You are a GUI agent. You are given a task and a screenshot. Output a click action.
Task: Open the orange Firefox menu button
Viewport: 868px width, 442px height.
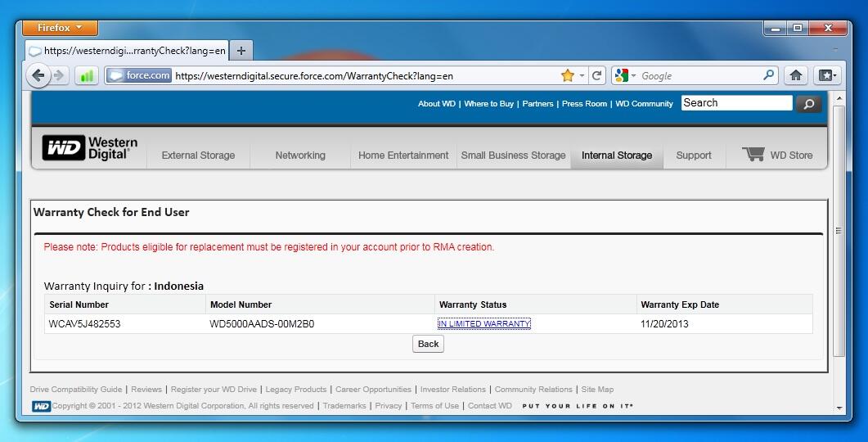(61, 28)
